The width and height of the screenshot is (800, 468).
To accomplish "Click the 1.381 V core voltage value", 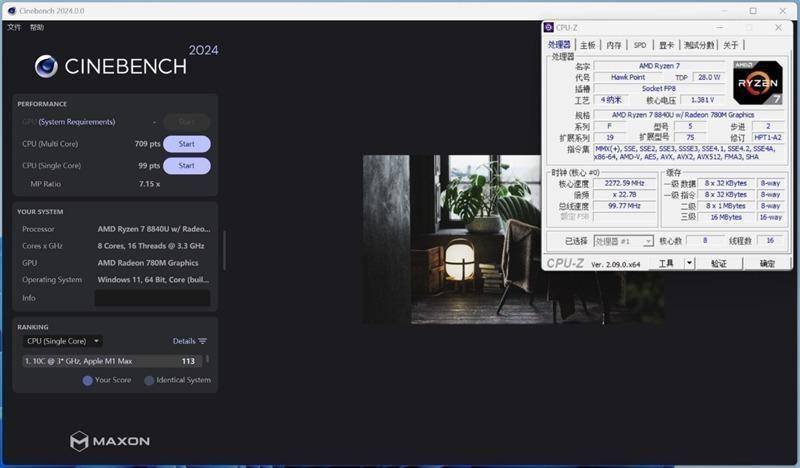I will [703, 100].
